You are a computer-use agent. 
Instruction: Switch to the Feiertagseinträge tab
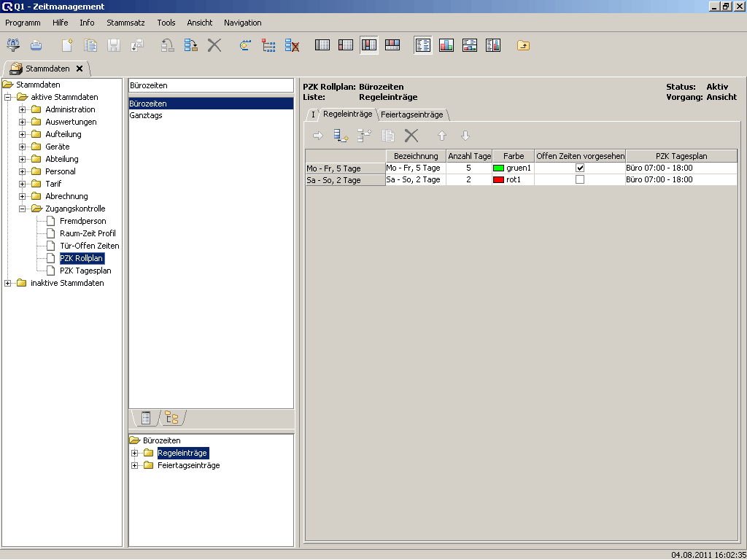tap(412, 114)
